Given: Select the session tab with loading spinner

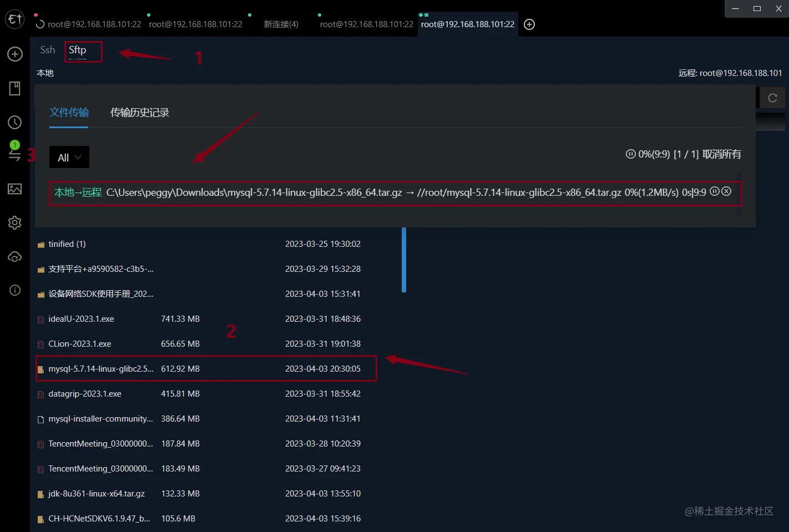Looking at the screenshot, I should click(88, 24).
